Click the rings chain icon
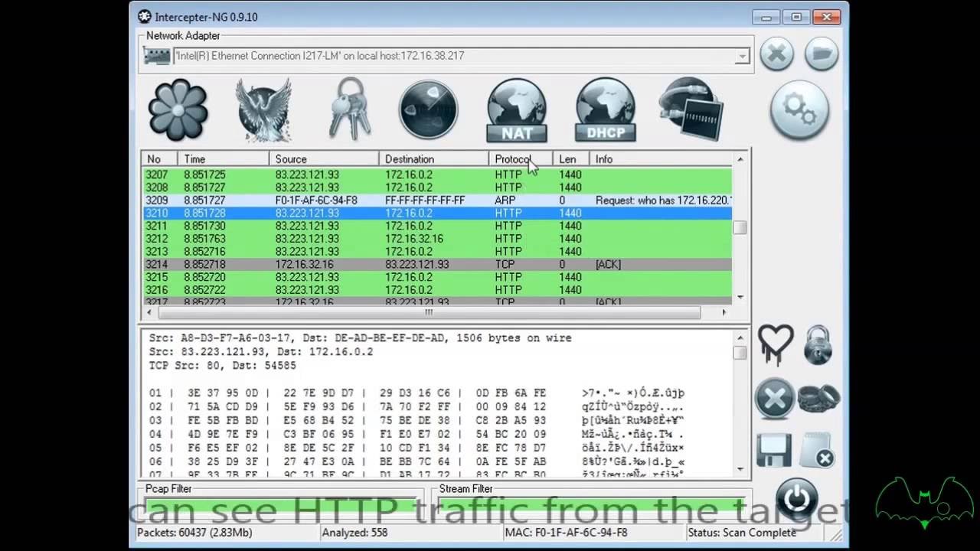Viewport: 980px width, 551px height. (x=818, y=398)
